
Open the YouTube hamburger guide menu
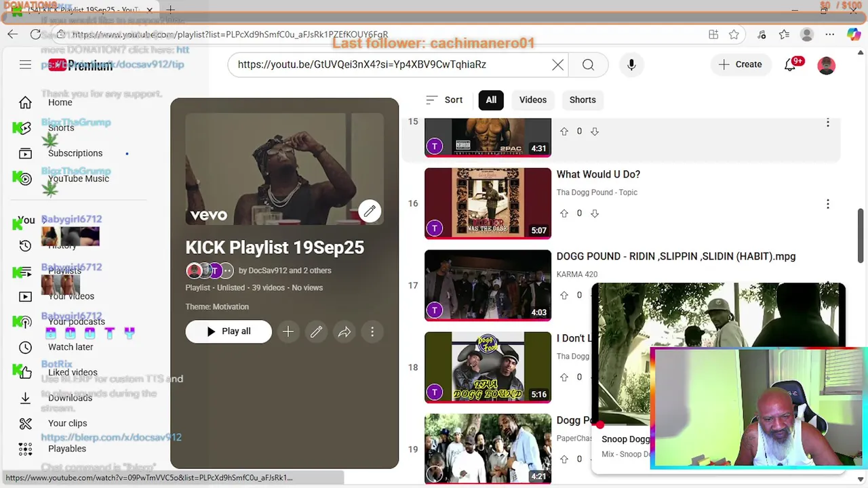pos(25,64)
